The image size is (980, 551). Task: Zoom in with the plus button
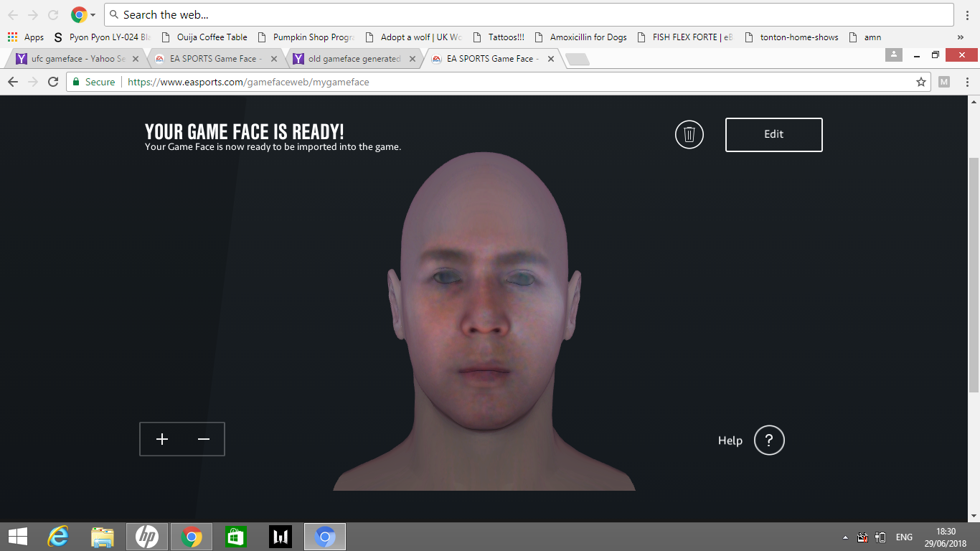[162, 439]
